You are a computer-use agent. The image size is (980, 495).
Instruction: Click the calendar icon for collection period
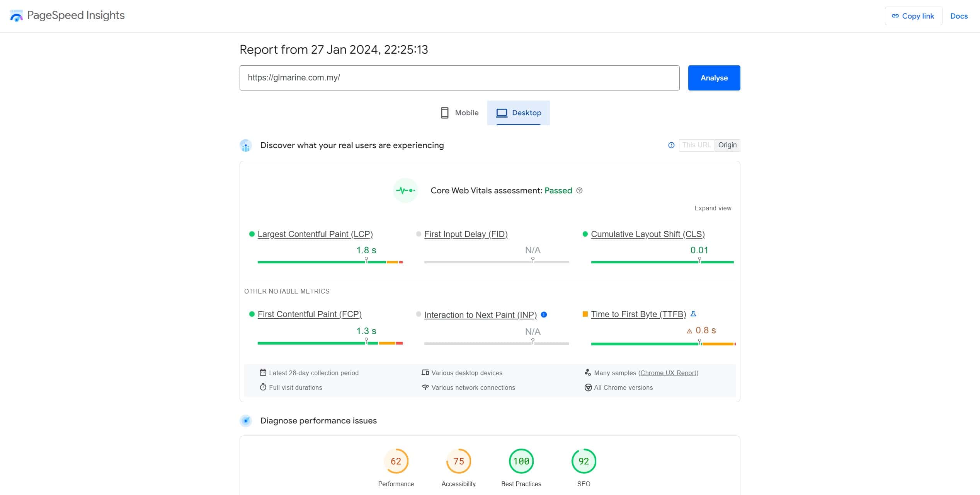[x=263, y=372]
